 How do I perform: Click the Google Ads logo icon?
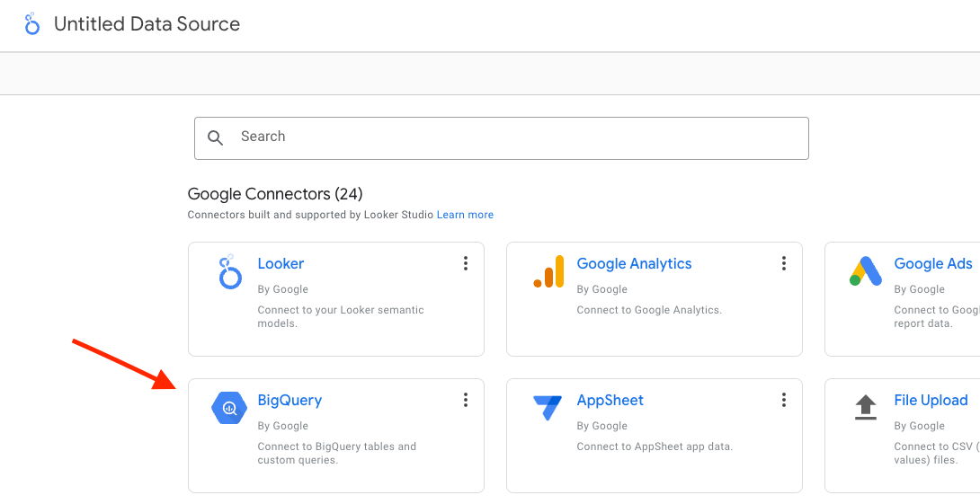pos(866,271)
